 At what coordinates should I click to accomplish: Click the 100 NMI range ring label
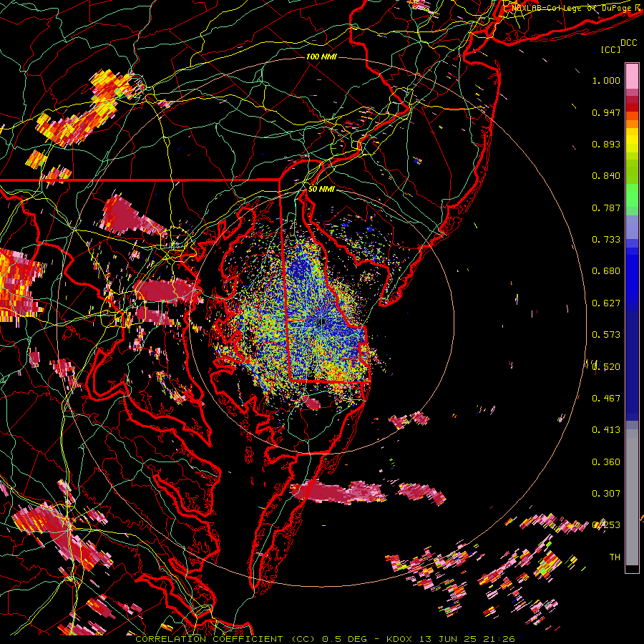pos(321,57)
